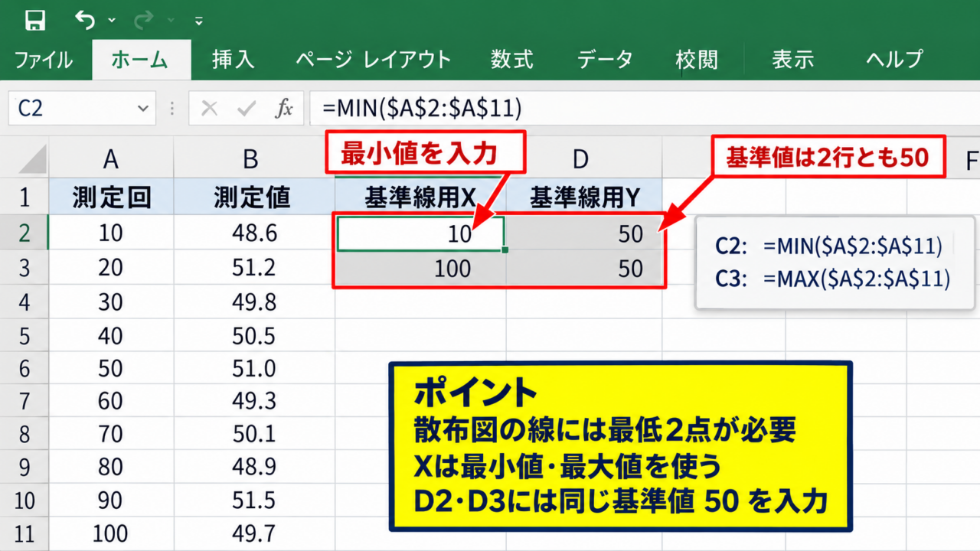
Task: Select row 11 header
Action: coord(24,533)
